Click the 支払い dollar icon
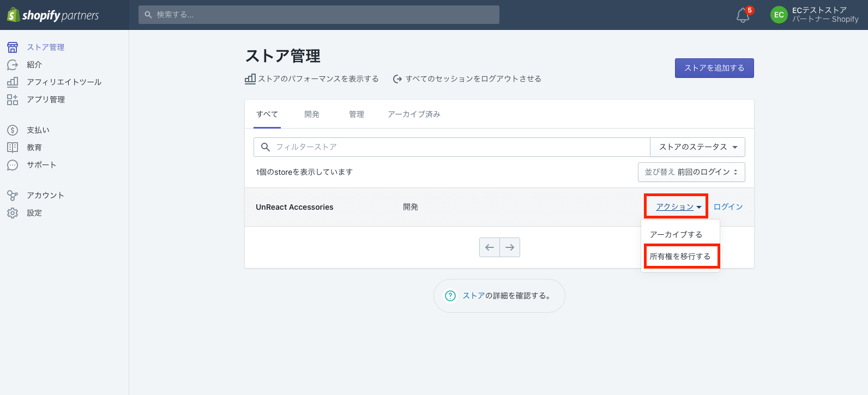 13,130
